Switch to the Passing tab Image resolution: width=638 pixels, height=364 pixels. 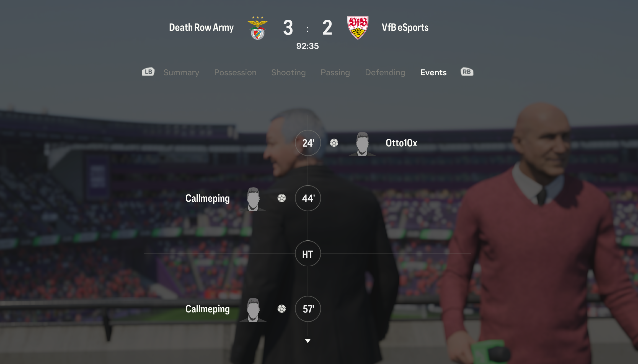click(335, 72)
